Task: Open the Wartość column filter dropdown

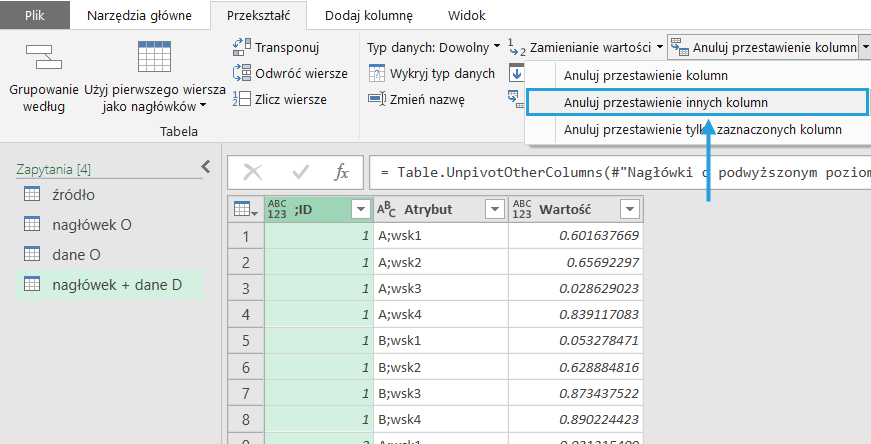Action: tap(628, 209)
